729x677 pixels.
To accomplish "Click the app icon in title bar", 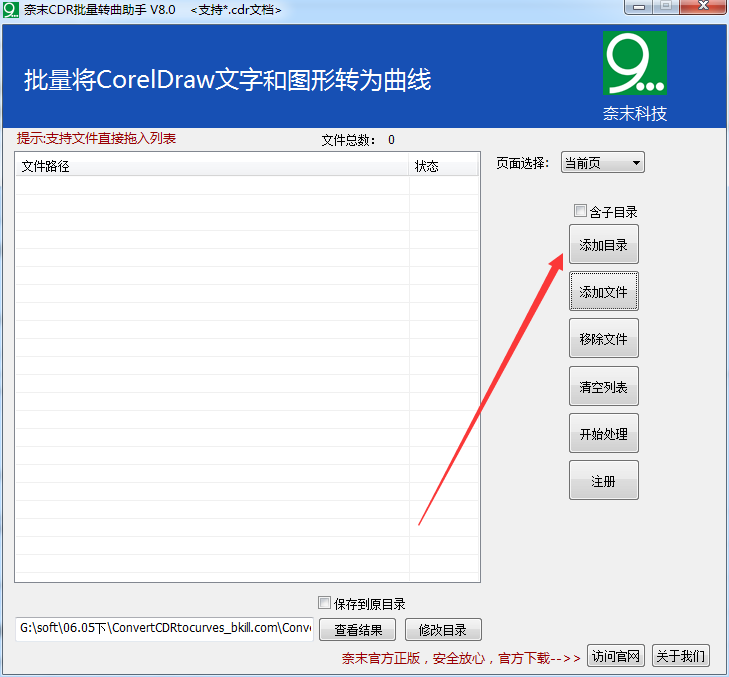I will coord(11,10).
